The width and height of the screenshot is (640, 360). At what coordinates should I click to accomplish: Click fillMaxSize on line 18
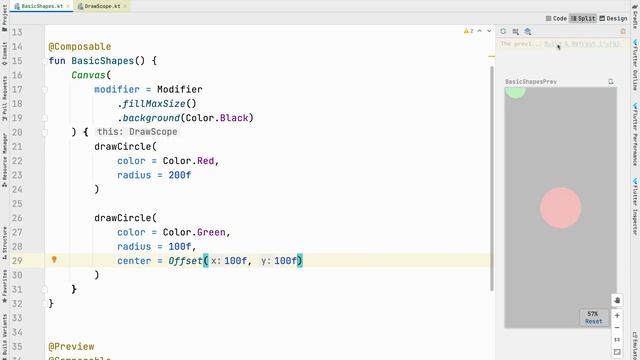coord(154,104)
